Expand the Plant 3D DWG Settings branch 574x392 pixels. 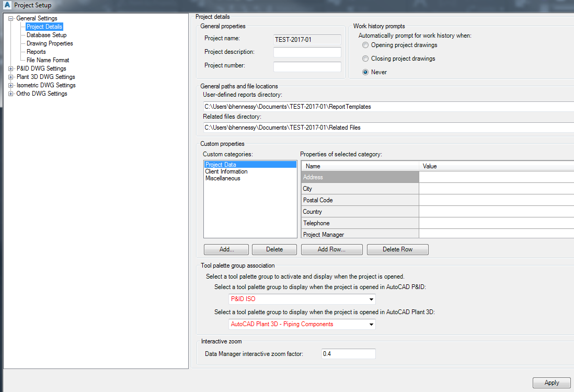tap(11, 76)
